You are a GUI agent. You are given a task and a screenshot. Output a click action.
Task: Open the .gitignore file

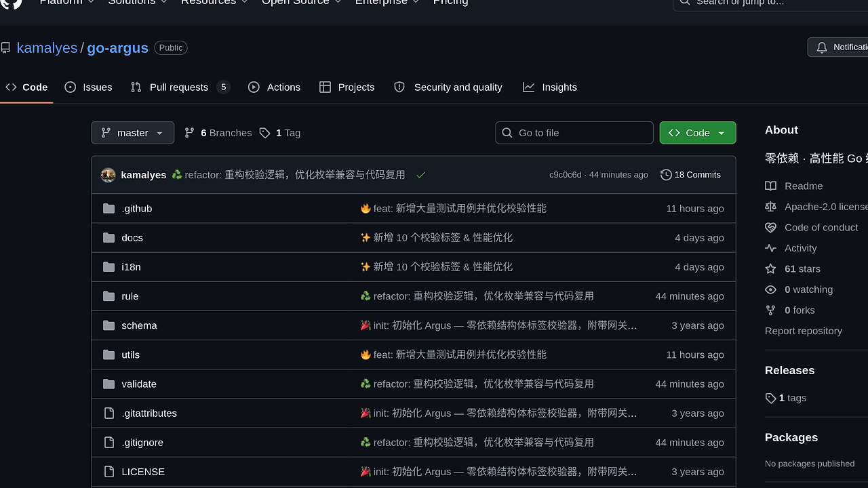coord(142,443)
